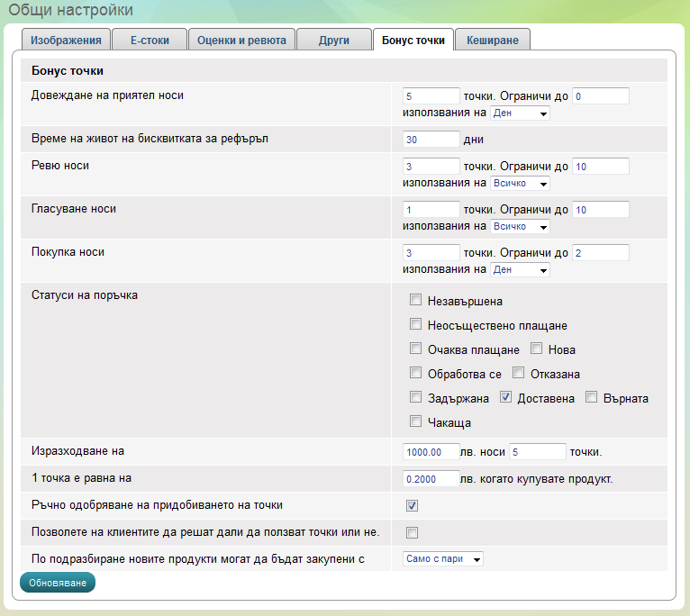Disable Ръчно одобряване на придобиването на точки
Image resolution: width=690 pixels, height=616 pixels.
413,505
